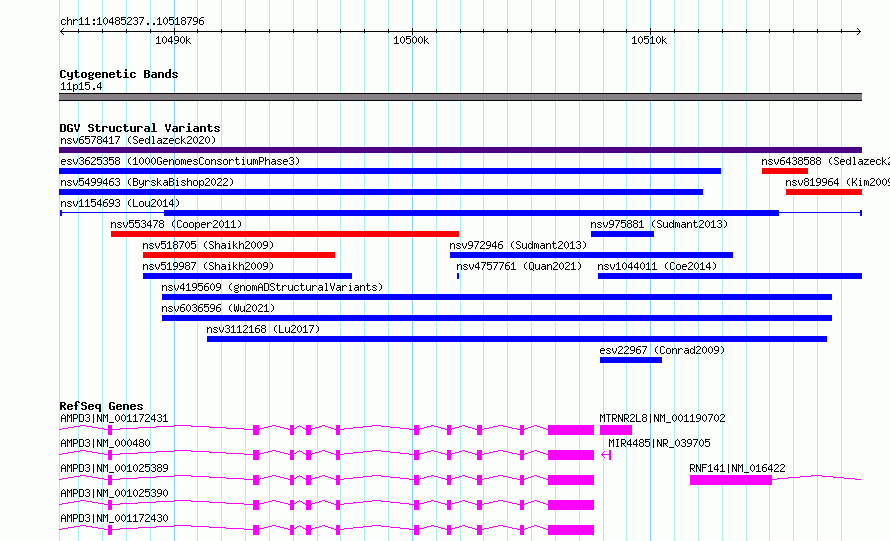
Task: Select the tiny nsv4757761 blue marker
Action: [458, 276]
